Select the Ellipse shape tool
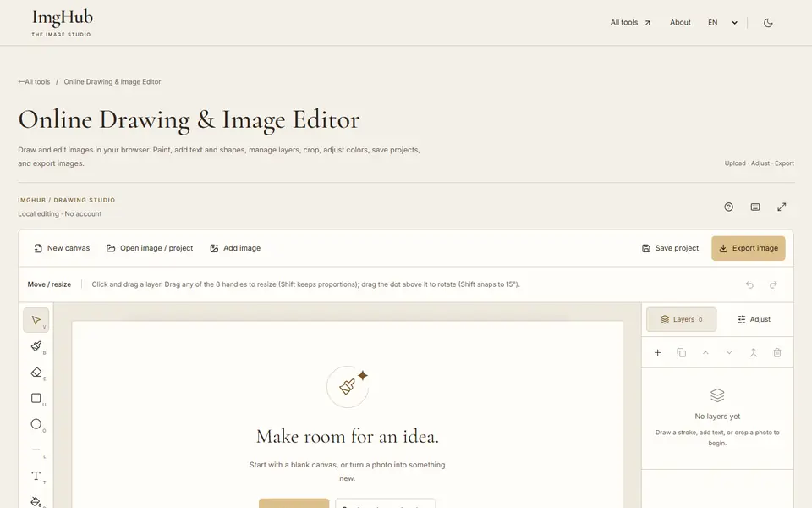 pos(36,424)
